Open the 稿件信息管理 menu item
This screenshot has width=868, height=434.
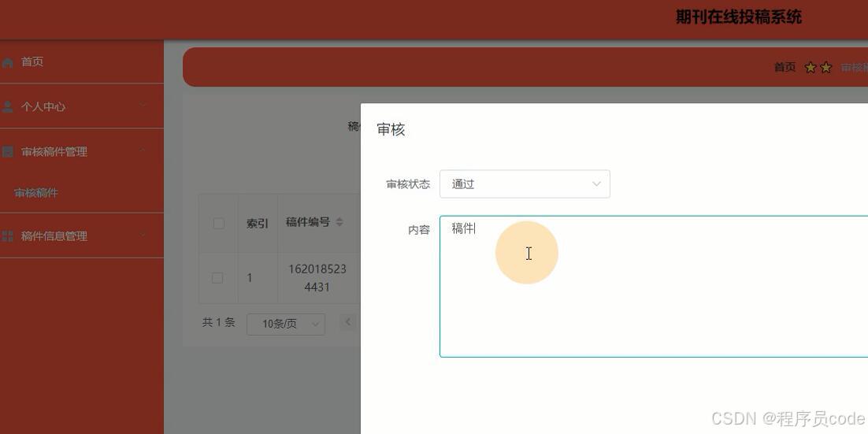point(81,236)
